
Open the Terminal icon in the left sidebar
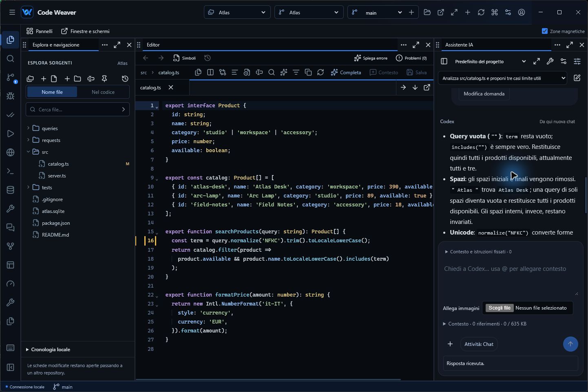click(11, 171)
